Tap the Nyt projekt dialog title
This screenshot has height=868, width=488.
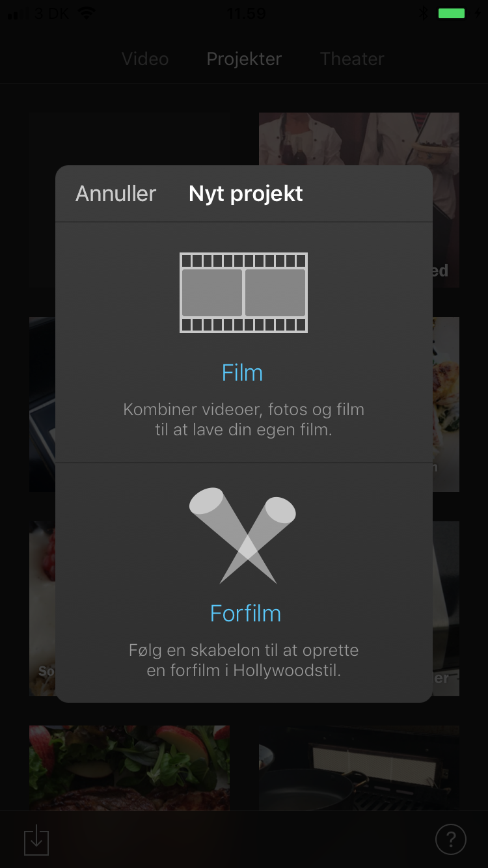[246, 193]
